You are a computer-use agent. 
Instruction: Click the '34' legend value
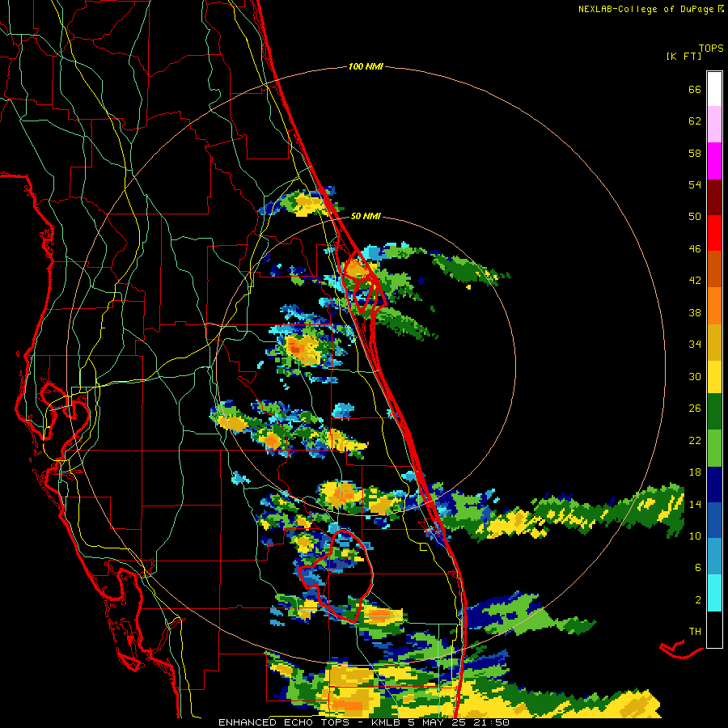(695, 345)
